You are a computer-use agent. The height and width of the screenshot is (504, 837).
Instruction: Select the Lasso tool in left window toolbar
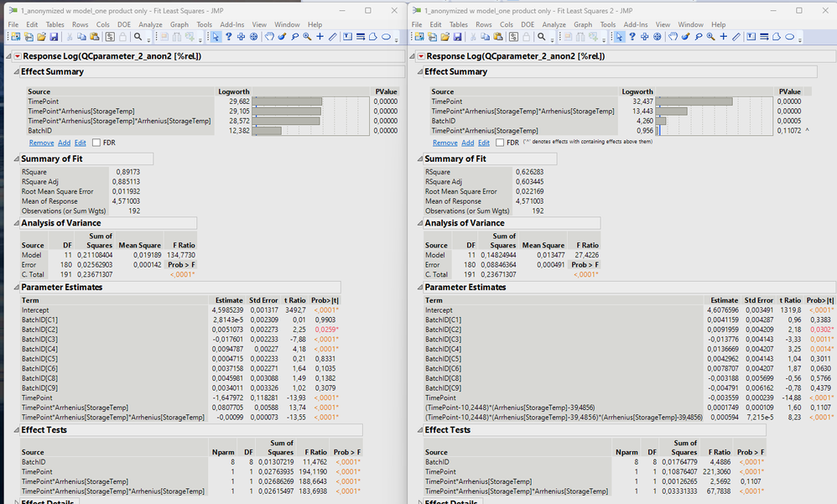294,37
